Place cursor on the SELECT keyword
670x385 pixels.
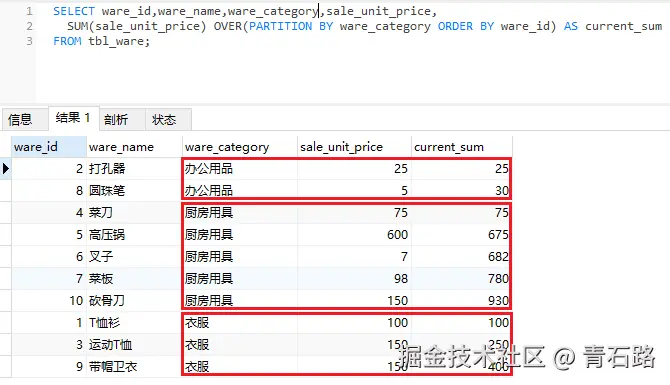pyautogui.click(x=74, y=11)
